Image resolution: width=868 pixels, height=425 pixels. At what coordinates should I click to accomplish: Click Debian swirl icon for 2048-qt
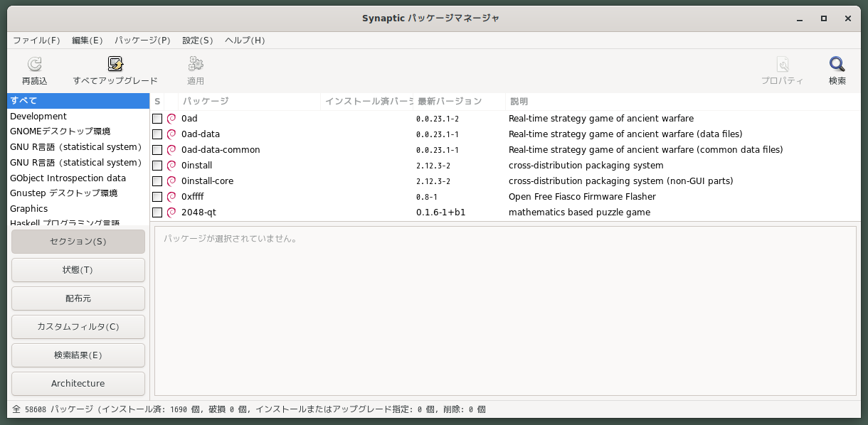(171, 212)
